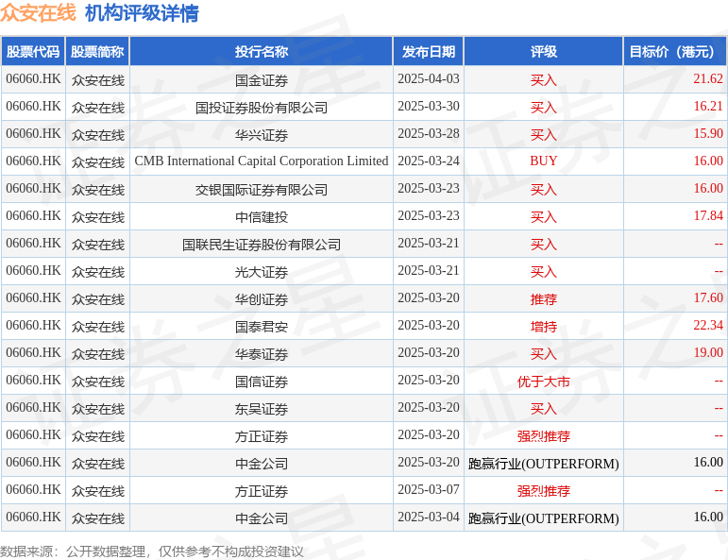
Task: Click 中信建投 cell
Action: pyautogui.click(x=262, y=217)
